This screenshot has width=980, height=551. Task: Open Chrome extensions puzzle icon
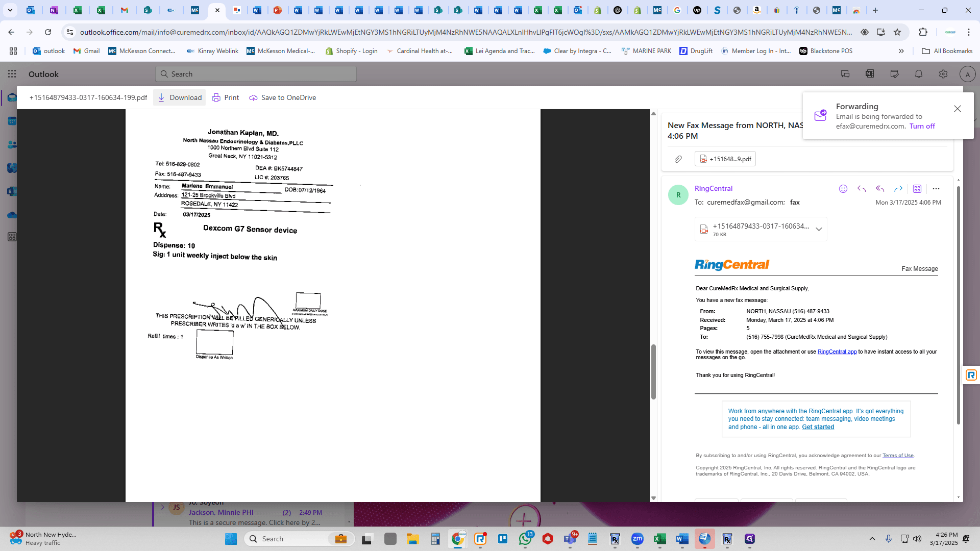(x=923, y=32)
